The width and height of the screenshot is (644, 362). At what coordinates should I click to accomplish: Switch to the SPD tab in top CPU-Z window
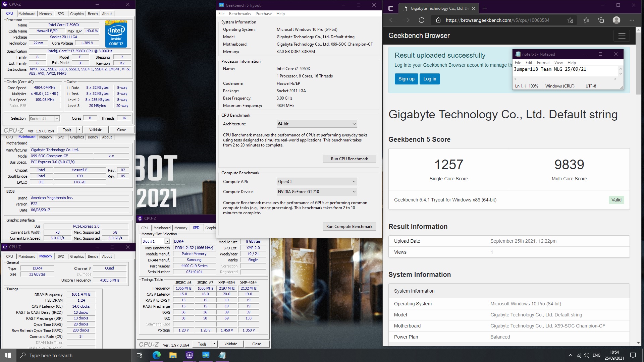[61, 14]
